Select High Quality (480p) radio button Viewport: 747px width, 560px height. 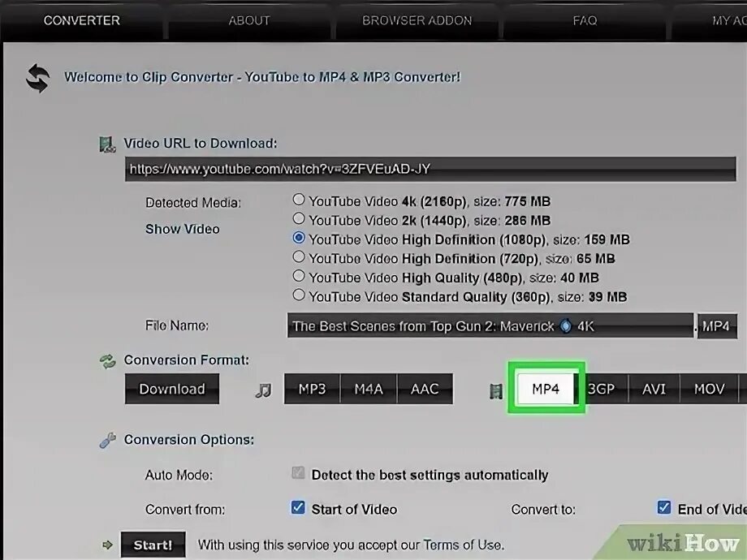[299, 276]
